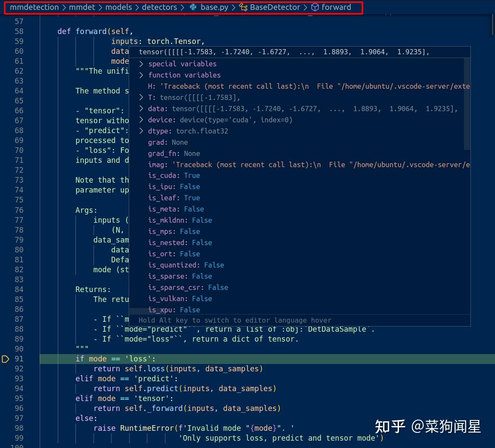Expand the dtype variable disclosure arrow
495x448 pixels.
141,131
